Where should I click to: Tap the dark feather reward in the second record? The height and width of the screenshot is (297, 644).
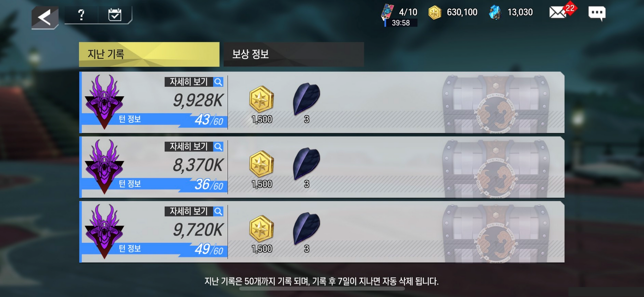(x=306, y=164)
